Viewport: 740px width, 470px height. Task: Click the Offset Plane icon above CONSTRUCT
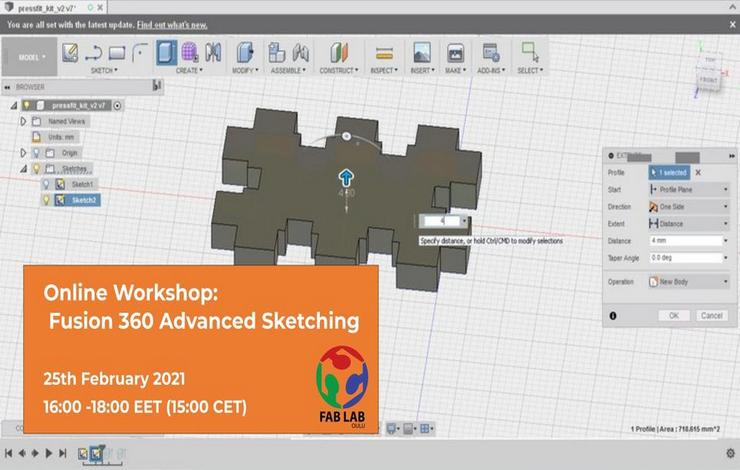[338, 52]
